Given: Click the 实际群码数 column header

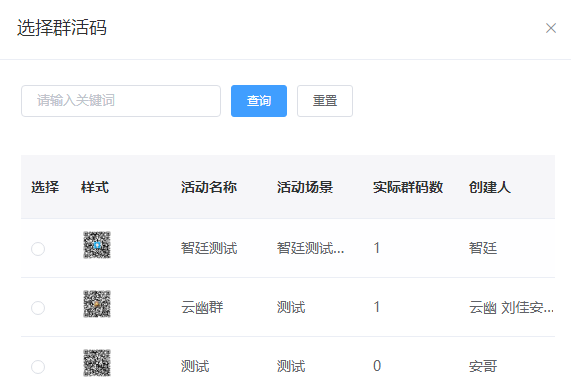Looking at the screenshot, I should pos(408,187).
